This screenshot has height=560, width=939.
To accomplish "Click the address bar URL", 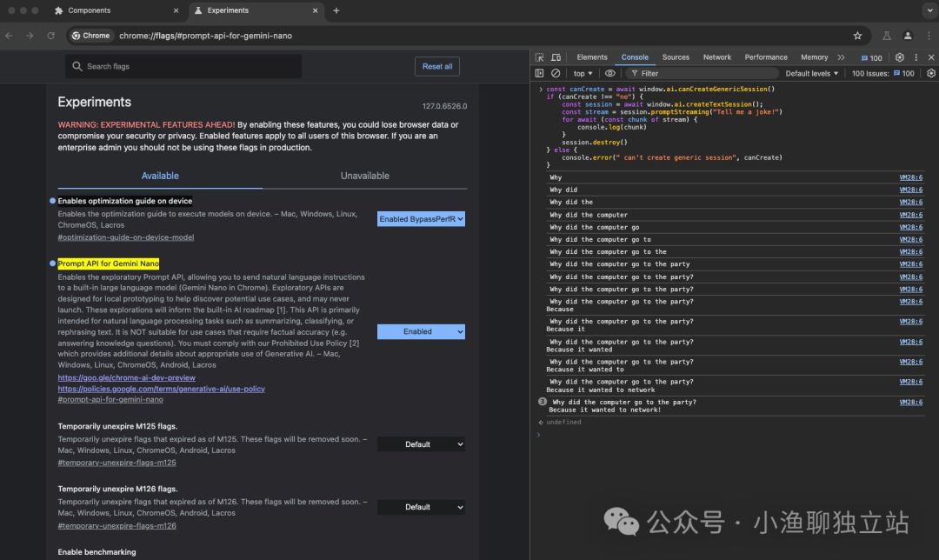I will click(205, 36).
